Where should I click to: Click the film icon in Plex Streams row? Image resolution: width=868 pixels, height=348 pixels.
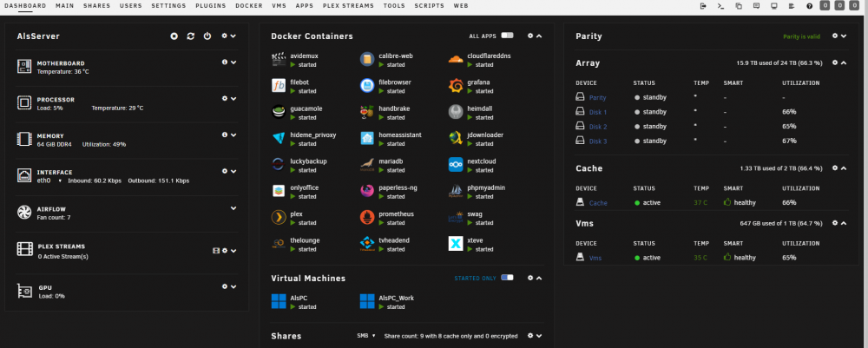point(216,251)
